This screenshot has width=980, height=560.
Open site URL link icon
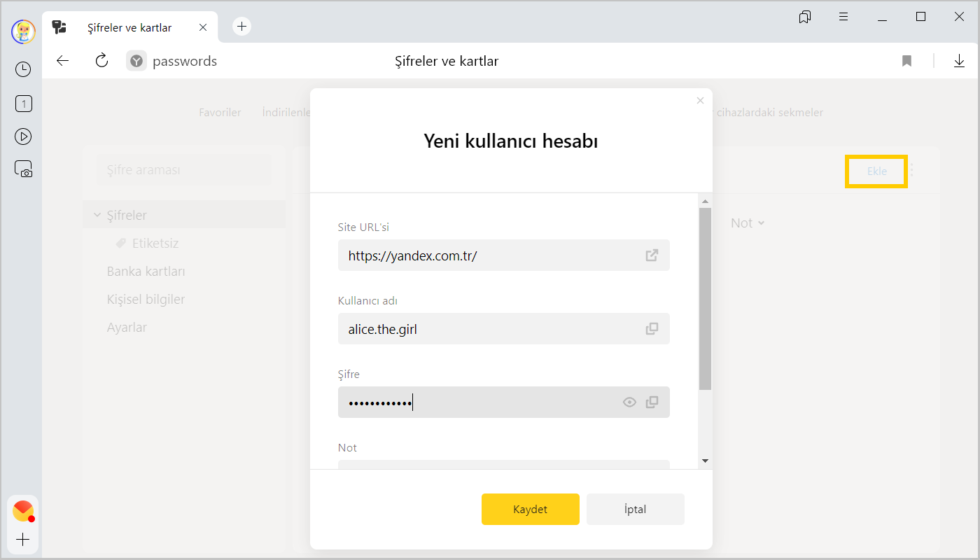652,255
